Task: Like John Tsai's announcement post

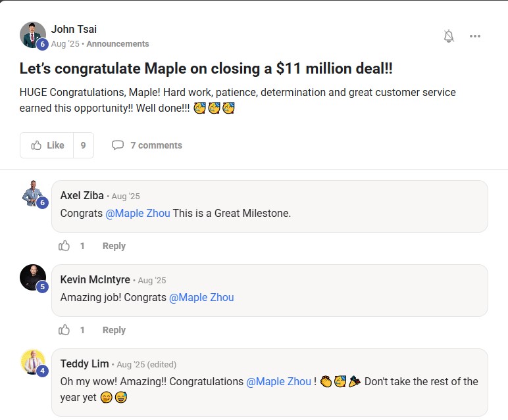Action: [47, 145]
